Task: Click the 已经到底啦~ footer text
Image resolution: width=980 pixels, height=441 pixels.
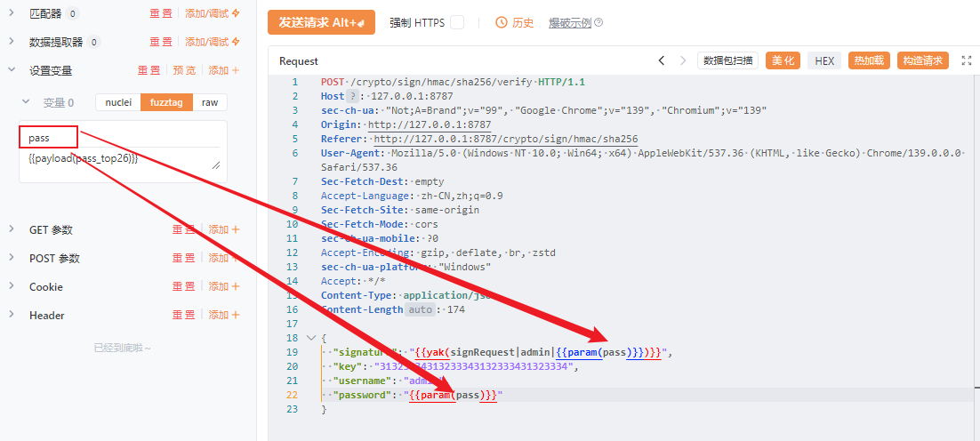Action: point(123,348)
